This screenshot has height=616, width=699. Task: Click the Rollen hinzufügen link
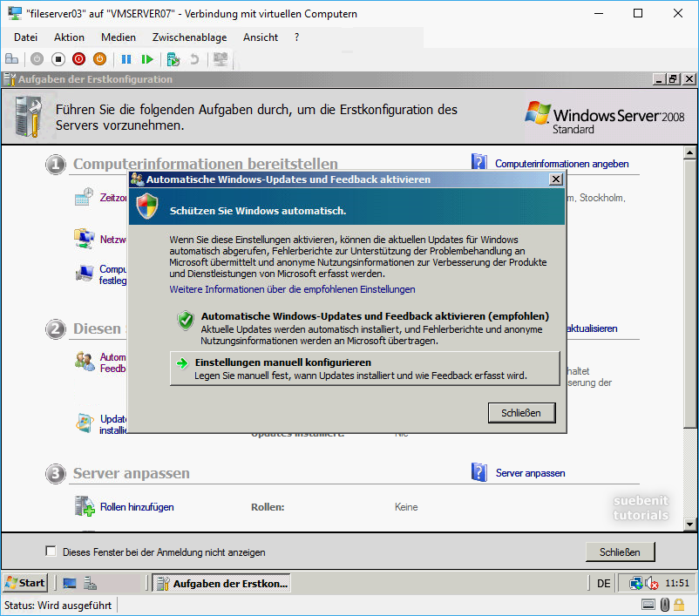pos(137,507)
